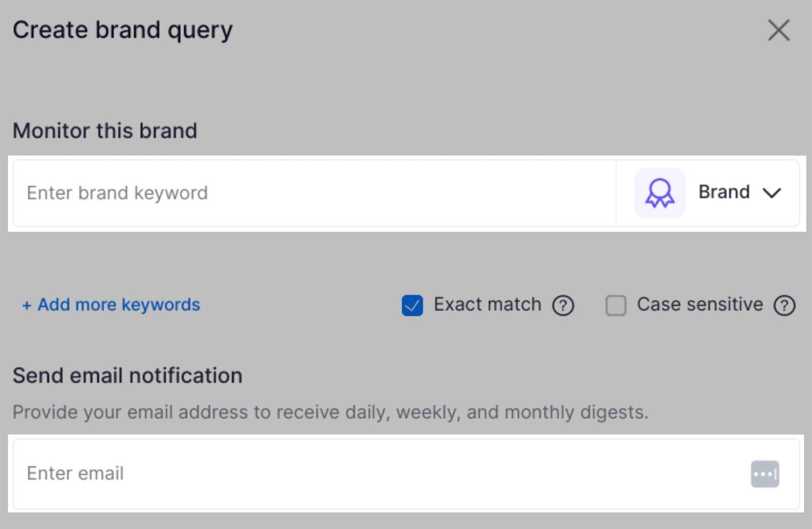812x529 pixels.
Task: Select the ribbon icon beside the Brand selector
Action: coord(659,192)
